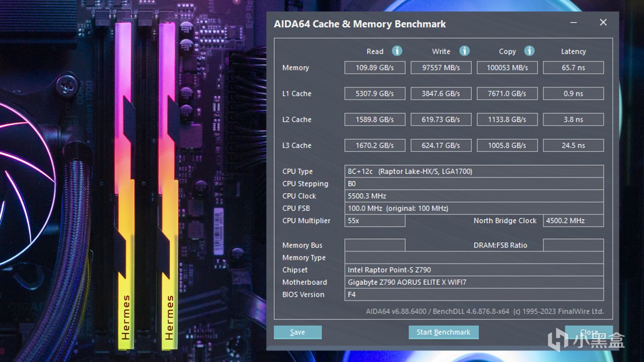
Task: Show the info icon beside the Copy column
Action: coord(529,51)
